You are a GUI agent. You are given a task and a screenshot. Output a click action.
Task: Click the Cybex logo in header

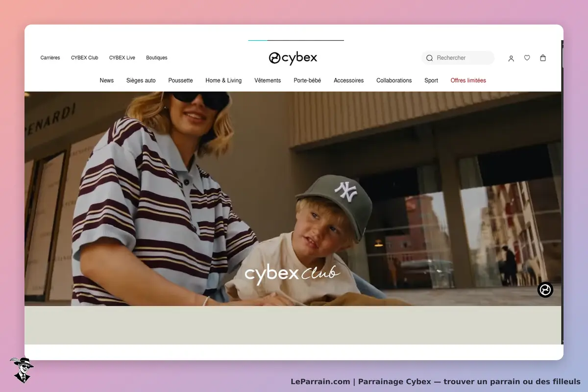click(293, 58)
